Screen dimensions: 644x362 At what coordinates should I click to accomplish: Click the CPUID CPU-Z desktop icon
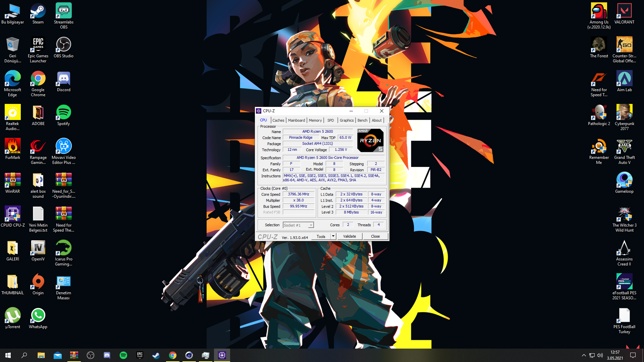point(13,217)
